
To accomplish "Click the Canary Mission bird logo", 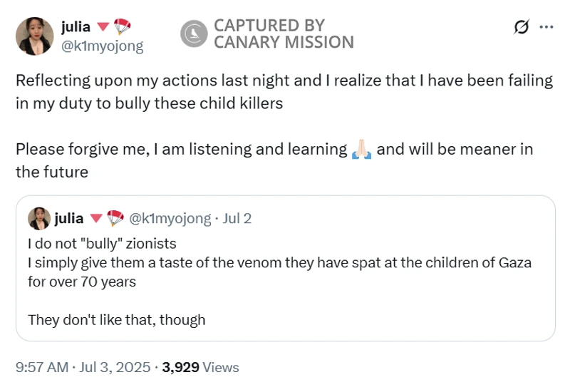I will point(192,33).
